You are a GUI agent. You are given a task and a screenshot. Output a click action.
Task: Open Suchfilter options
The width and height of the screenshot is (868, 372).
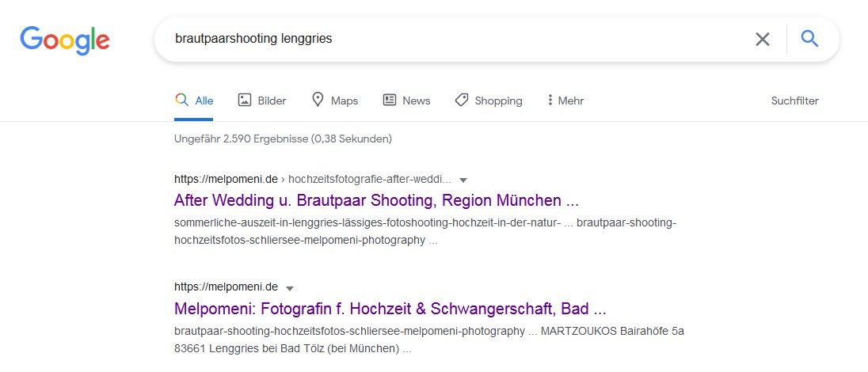(x=794, y=101)
